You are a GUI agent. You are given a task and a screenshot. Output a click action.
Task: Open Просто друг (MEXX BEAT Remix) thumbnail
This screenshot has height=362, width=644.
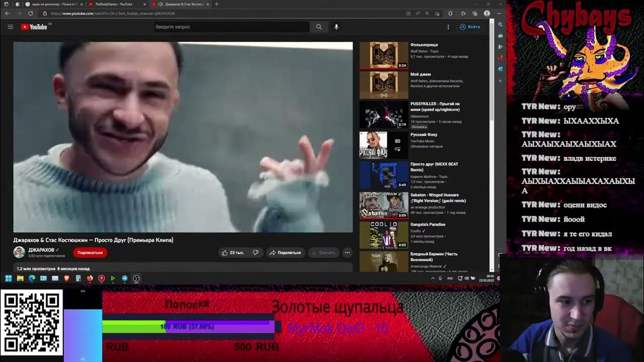pos(384,174)
